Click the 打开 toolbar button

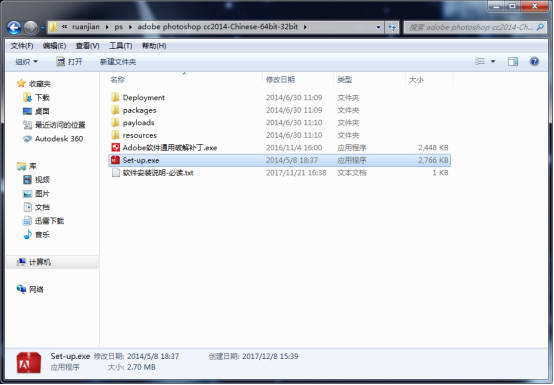click(x=69, y=62)
